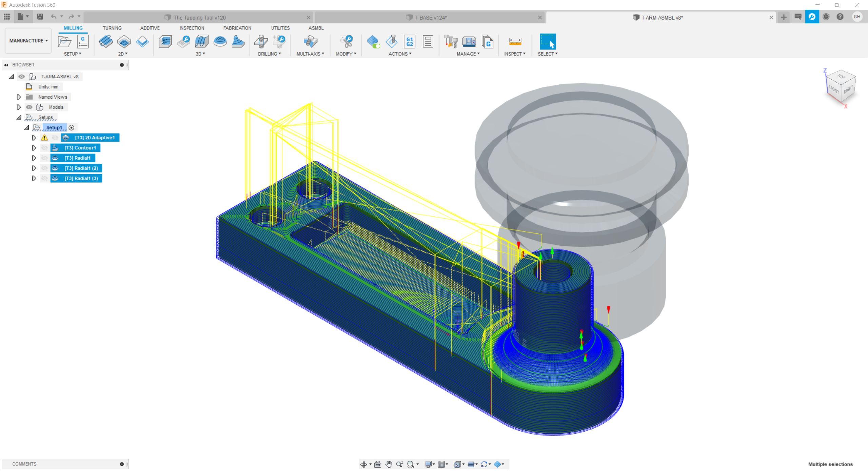The height and width of the screenshot is (471, 868).
Task: Expand the Named Views folder
Action: coord(19,97)
